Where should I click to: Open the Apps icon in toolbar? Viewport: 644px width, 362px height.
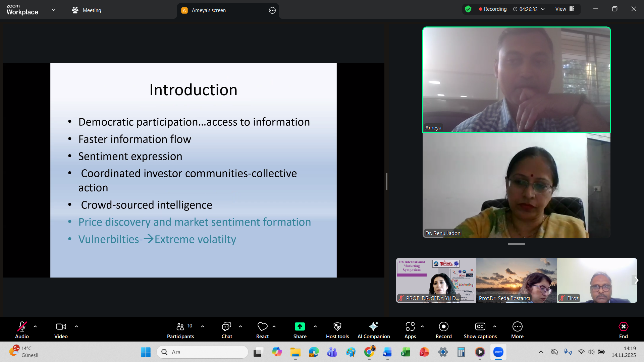click(x=410, y=326)
